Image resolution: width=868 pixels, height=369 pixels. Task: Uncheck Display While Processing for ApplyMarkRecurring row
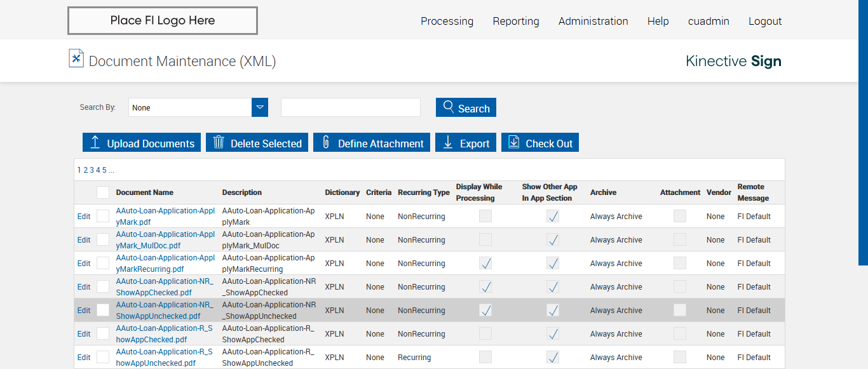485,263
